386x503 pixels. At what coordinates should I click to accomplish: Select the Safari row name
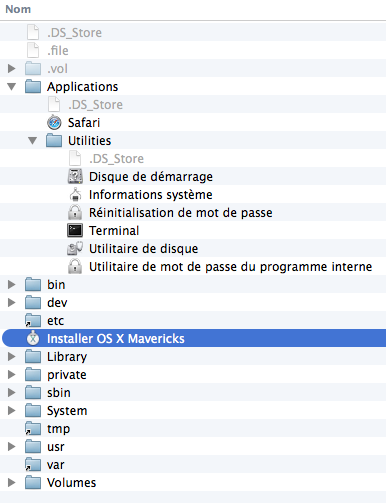tap(84, 123)
